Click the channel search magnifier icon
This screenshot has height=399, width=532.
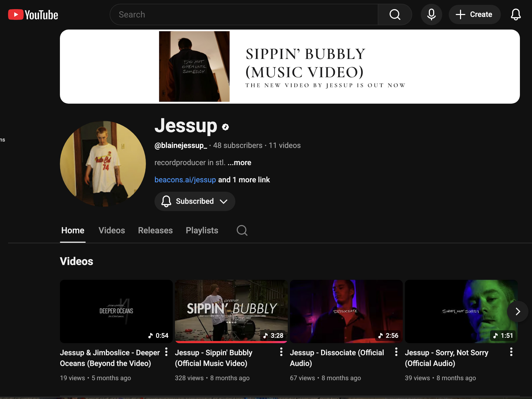tap(242, 230)
